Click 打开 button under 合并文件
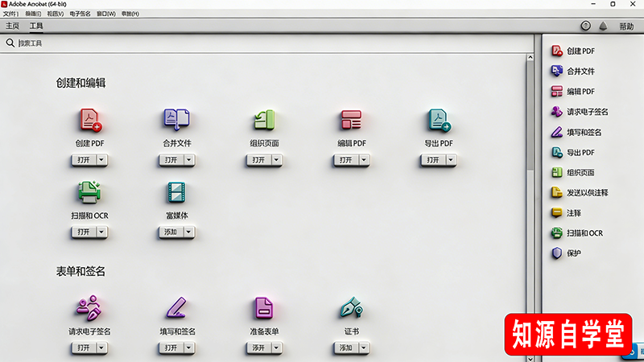This screenshot has width=644, height=362. pos(171,159)
